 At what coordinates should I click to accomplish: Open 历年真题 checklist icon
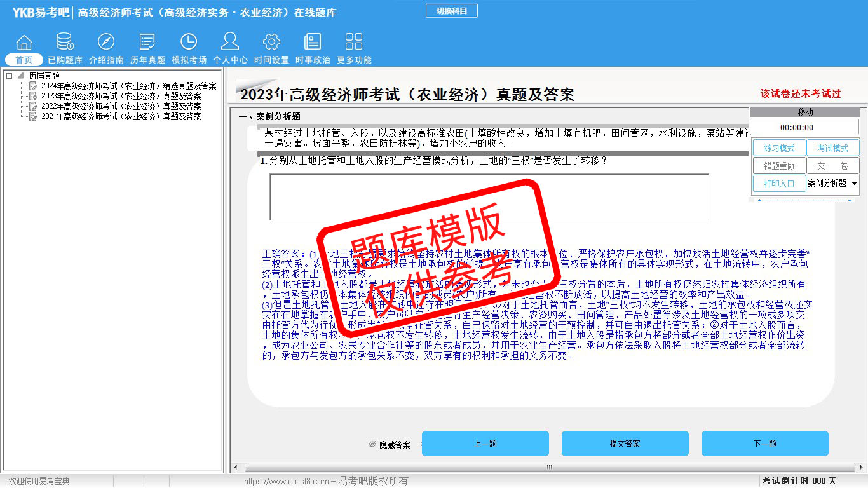(147, 43)
